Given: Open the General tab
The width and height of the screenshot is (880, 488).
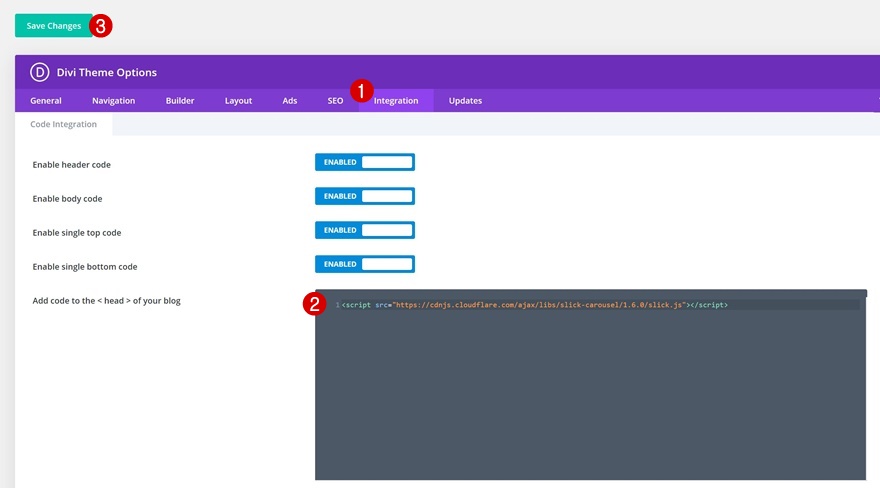Looking at the screenshot, I should click(46, 100).
